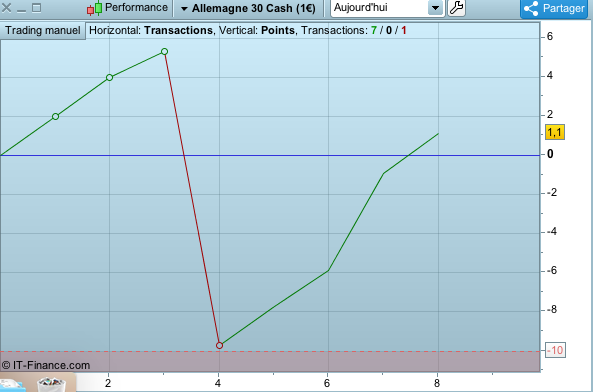
Task: Click the green peak marker at transaction 3
Action: click(x=164, y=51)
